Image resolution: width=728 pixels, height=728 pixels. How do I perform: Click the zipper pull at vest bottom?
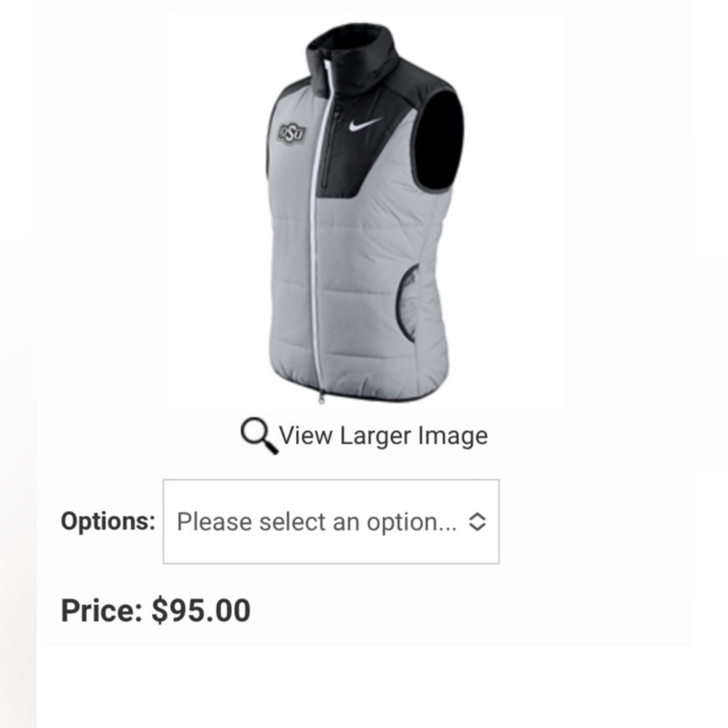coord(321,398)
